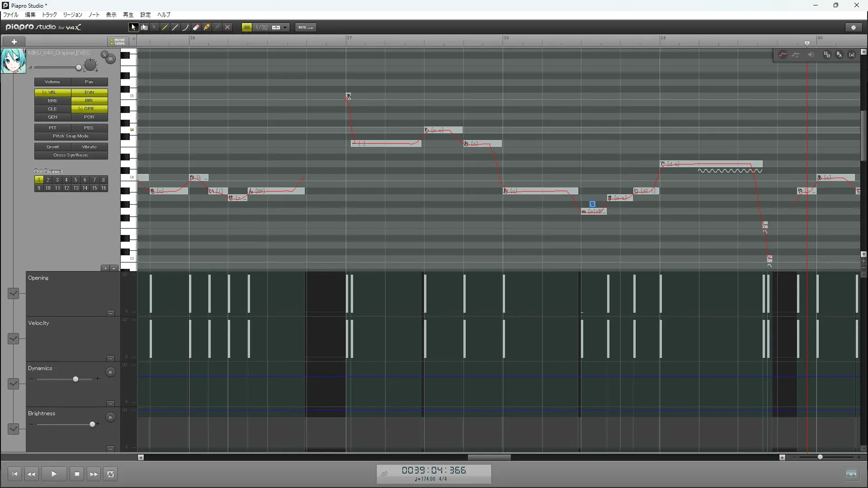Toggle the pitch curve display icon
This screenshot has width=868, height=488.
783,55
